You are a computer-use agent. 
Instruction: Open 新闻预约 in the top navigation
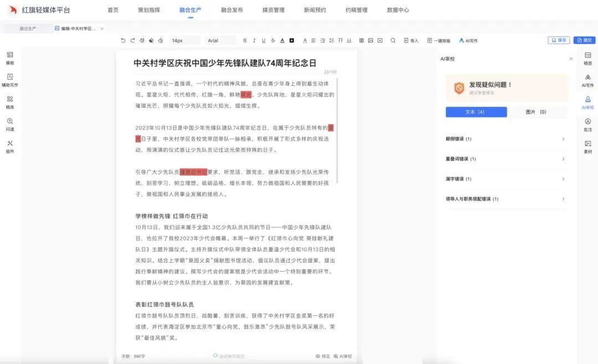(315, 10)
